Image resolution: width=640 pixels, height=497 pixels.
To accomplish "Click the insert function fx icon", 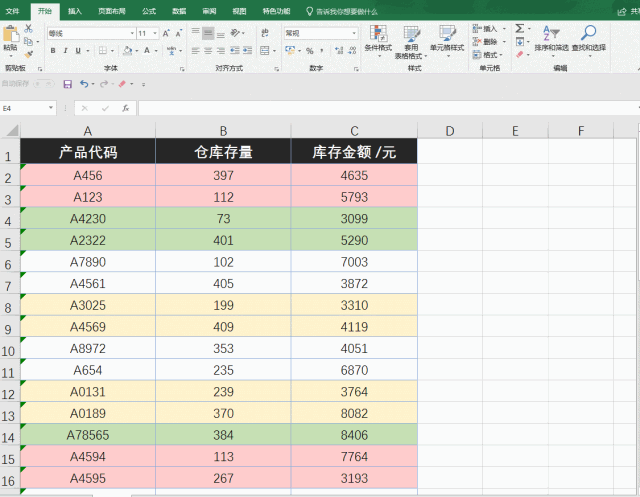I will (125, 108).
